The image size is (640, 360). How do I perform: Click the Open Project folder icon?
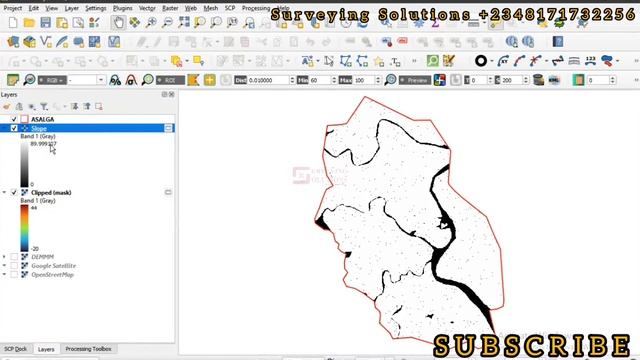[29, 22]
